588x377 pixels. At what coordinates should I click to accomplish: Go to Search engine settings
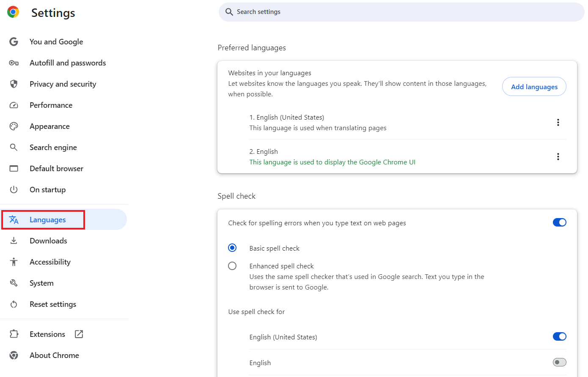(x=53, y=148)
